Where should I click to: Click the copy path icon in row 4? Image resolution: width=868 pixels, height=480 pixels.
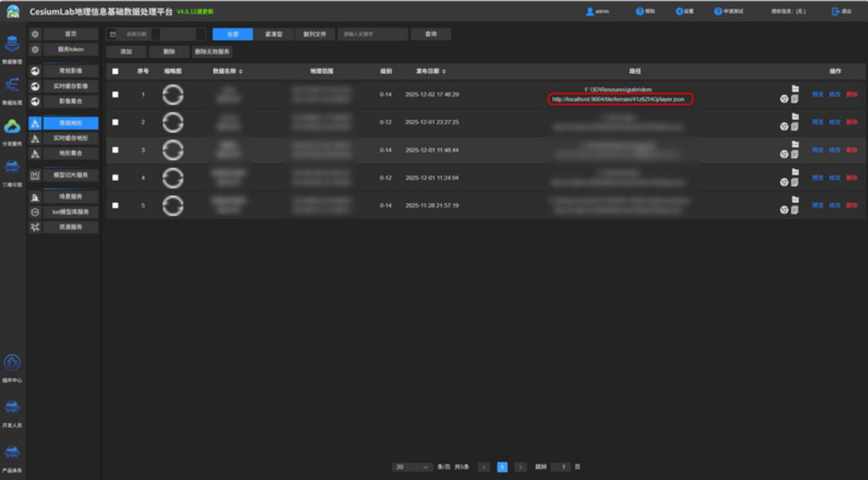[x=795, y=182]
